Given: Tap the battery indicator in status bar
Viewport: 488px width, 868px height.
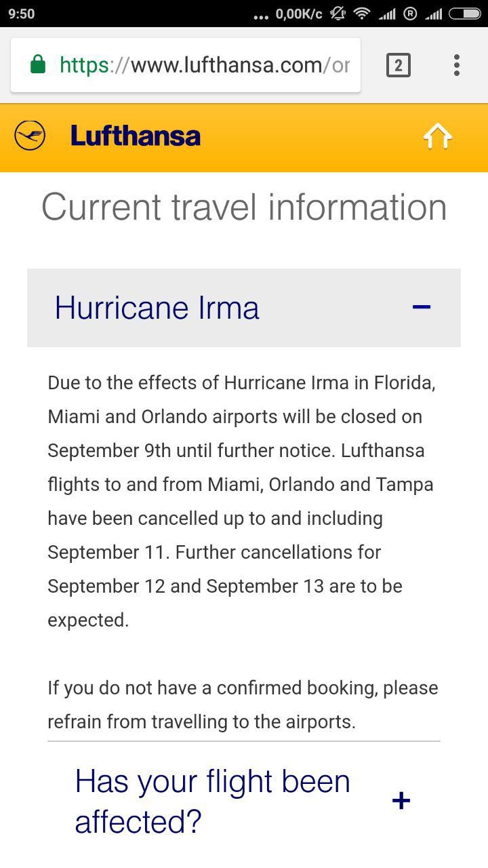Looking at the screenshot, I should (x=464, y=14).
